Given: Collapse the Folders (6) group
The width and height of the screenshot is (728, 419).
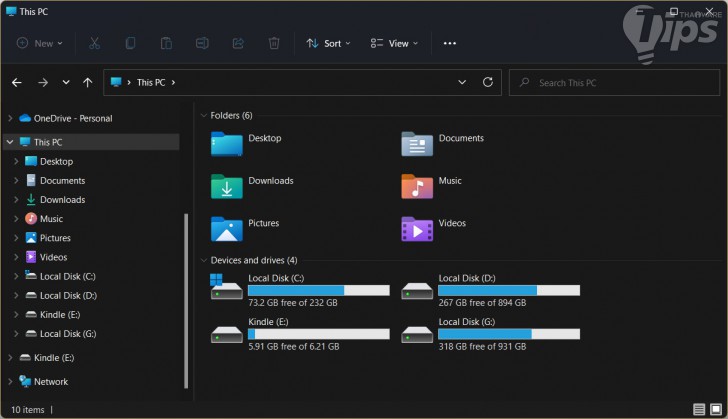Looking at the screenshot, I should [203, 115].
